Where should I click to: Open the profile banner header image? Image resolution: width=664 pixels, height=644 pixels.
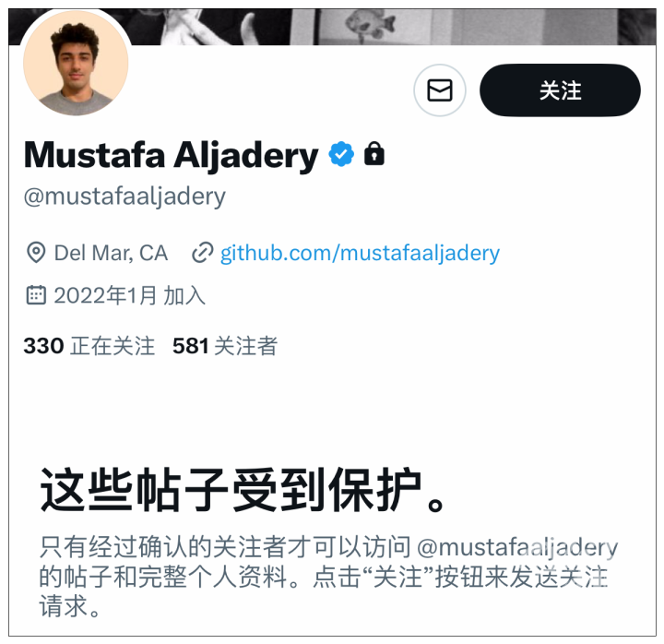click(392, 27)
